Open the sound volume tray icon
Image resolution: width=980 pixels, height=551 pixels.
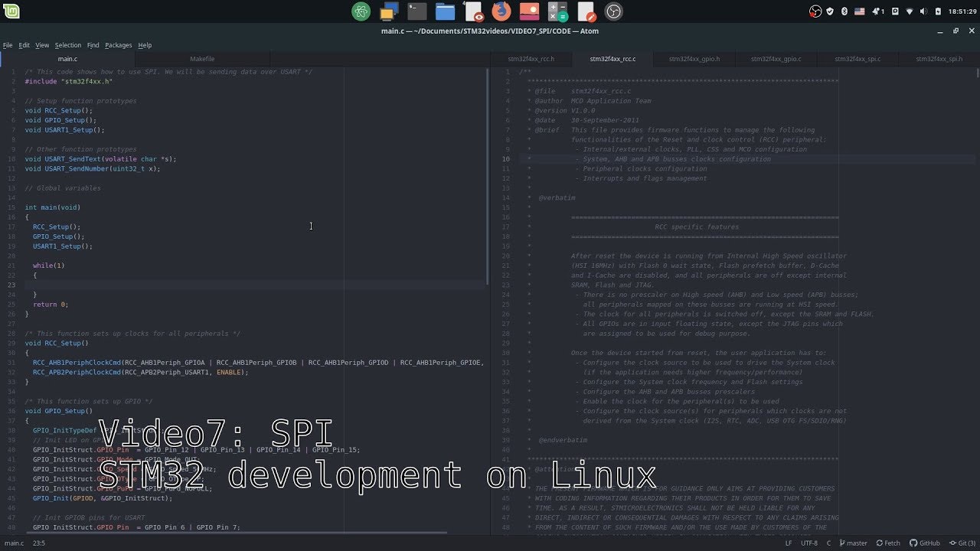923,11
